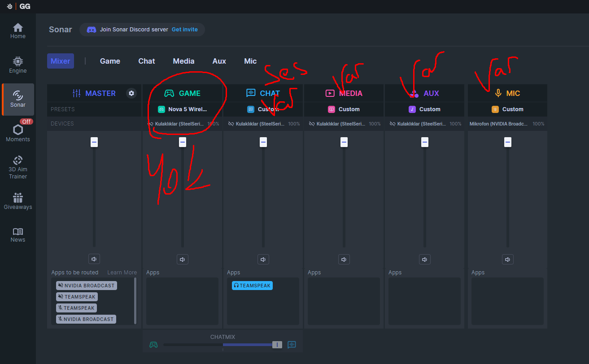Switch to the Game tab
The image size is (589, 364).
click(110, 61)
